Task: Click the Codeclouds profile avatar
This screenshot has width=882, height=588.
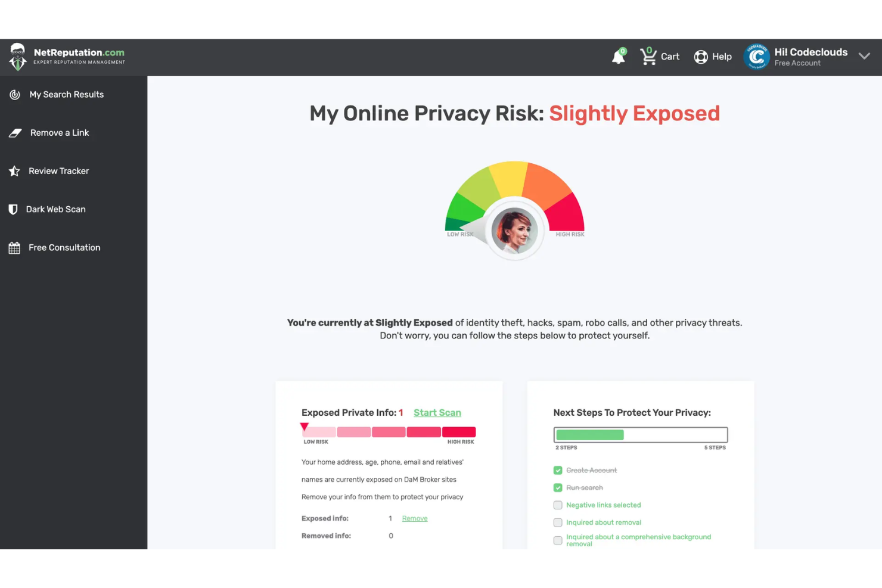Action: click(757, 57)
